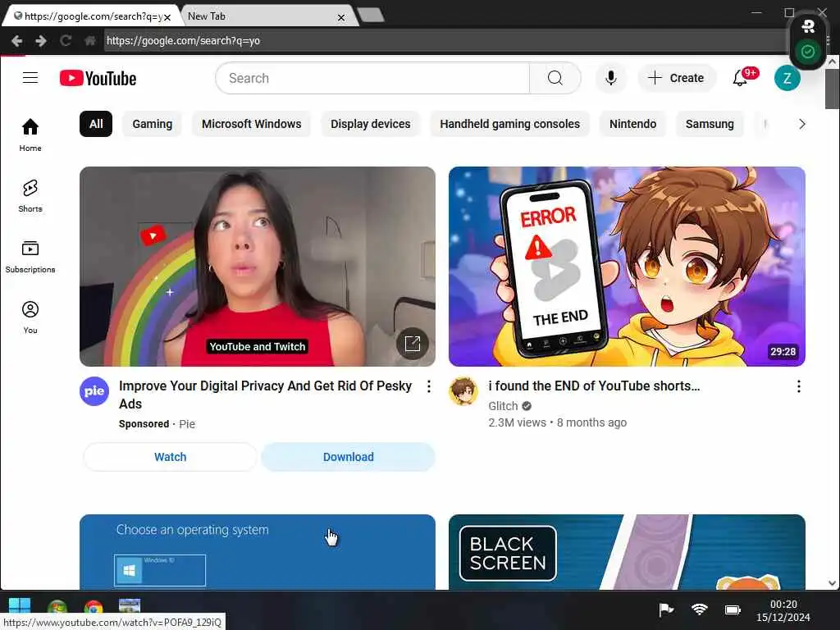Click the YouTube logo

[x=98, y=78]
